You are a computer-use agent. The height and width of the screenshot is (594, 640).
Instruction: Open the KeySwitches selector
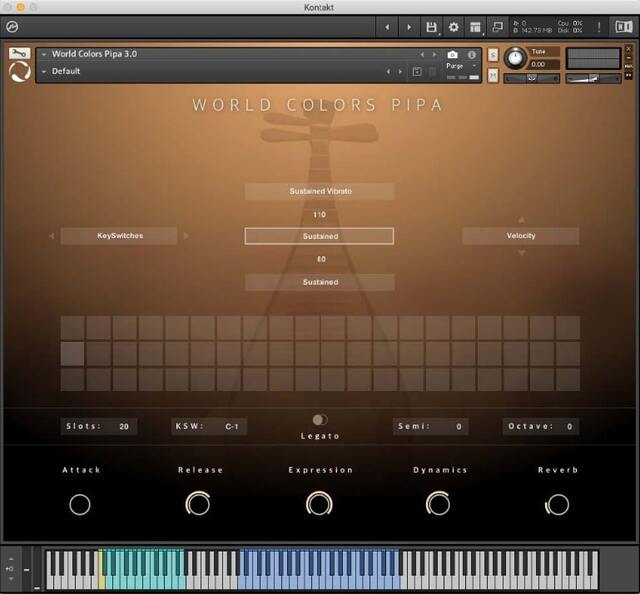[119, 236]
